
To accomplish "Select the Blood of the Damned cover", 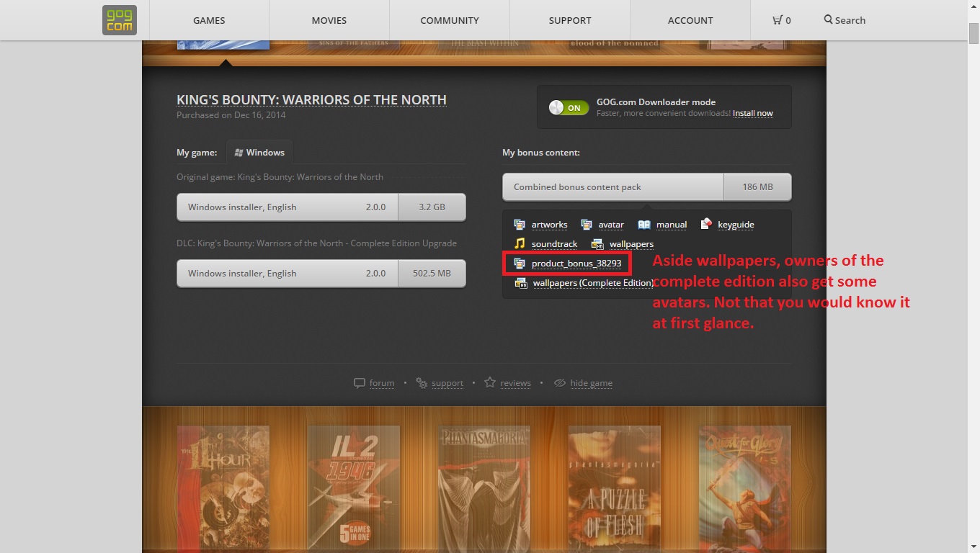I will 615,45.
